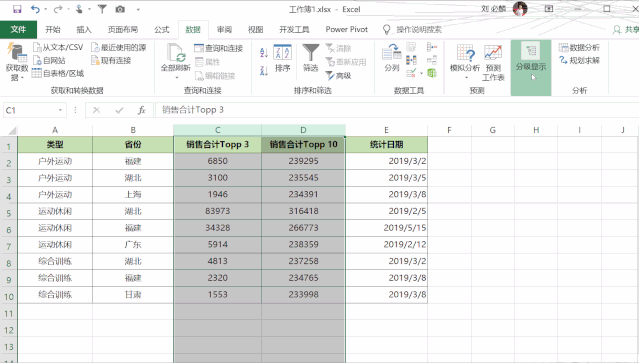Click the Data Validation icon in 数据工具

tap(411, 73)
